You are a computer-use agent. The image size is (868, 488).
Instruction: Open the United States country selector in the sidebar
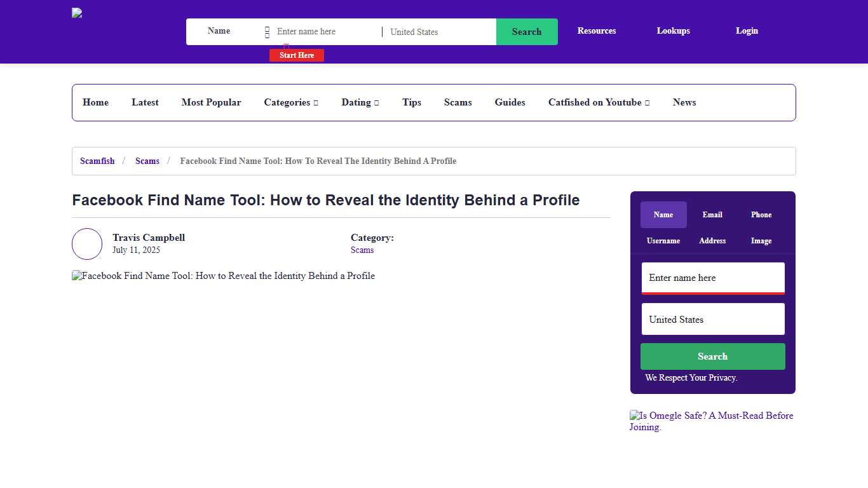tap(712, 319)
